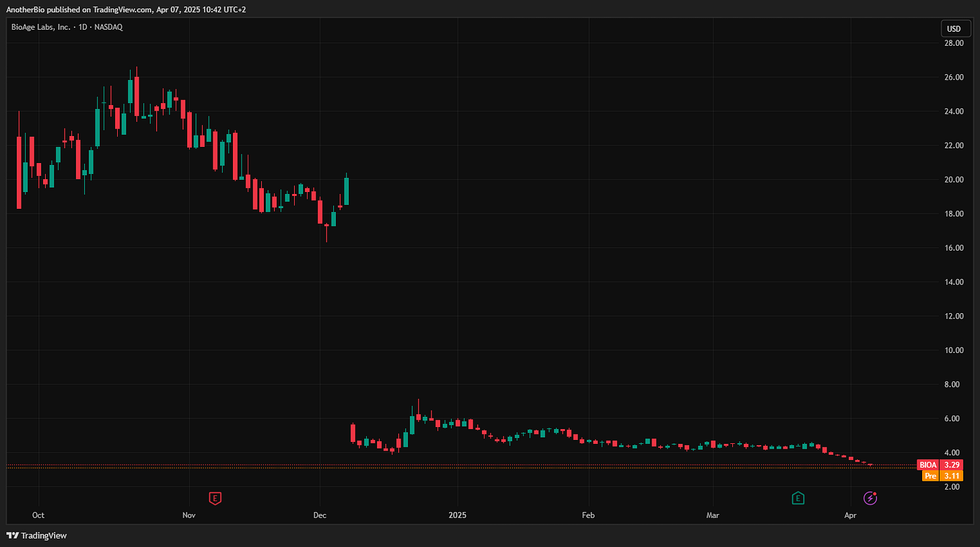The image size is (980, 547).
Task: Click the purple lightning event marker in April
Action: (871, 498)
